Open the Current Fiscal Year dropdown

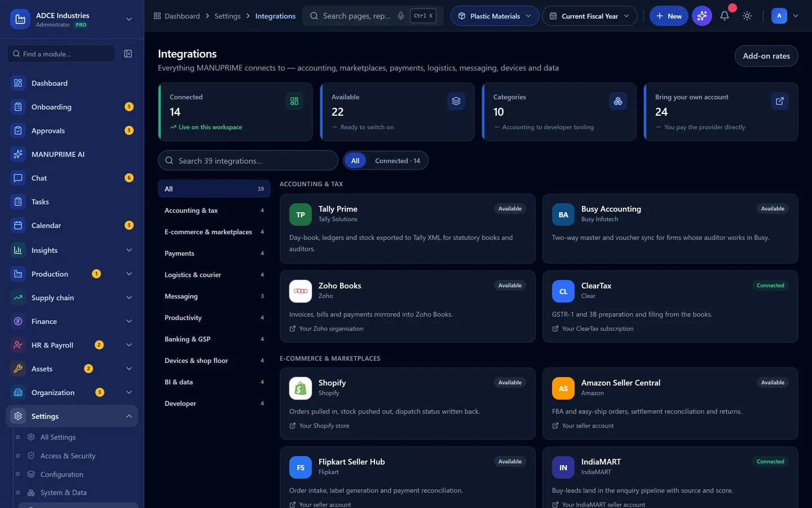point(590,16)
